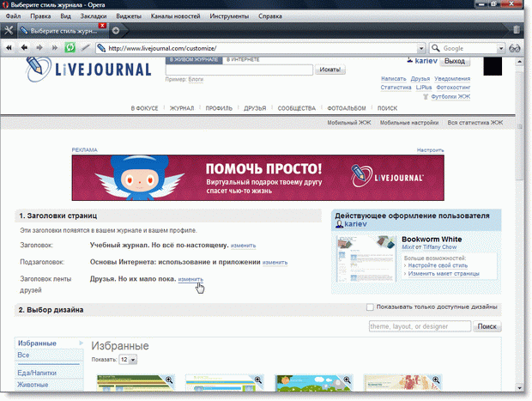Focus theme, layout, or designer field
Image resolution: width=532 pixels, height=401 pixels.
[420, 326]
